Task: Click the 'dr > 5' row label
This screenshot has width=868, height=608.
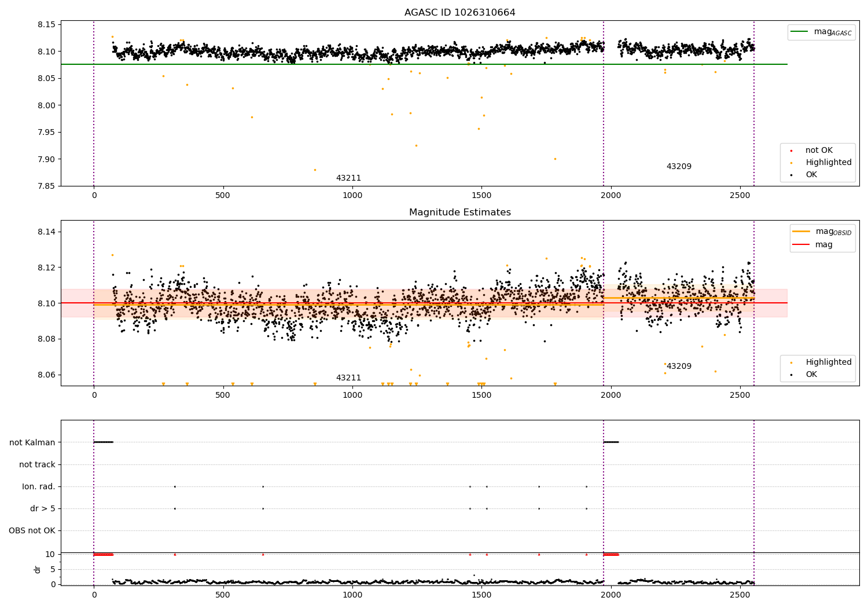Action: (43, 509)
